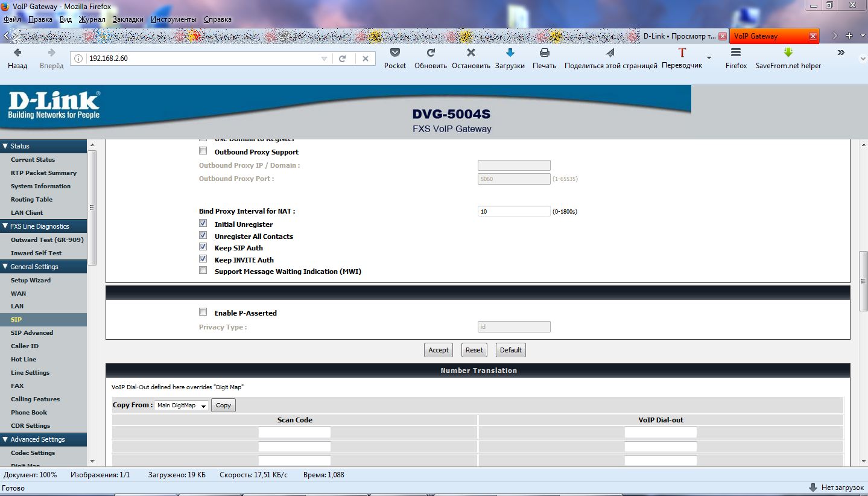The height and width of the screenshot is (496, 868).
Task: Uncheck Keep INVITE Auth checkbox
Action: pyautogui.click(x=203, y=259)
